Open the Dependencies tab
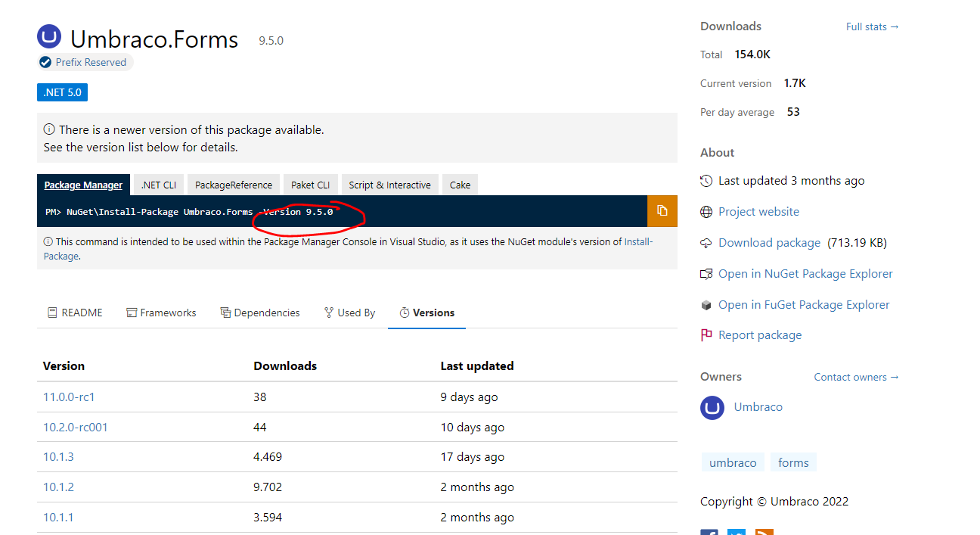The image size is (980, 535). point(259,313)
